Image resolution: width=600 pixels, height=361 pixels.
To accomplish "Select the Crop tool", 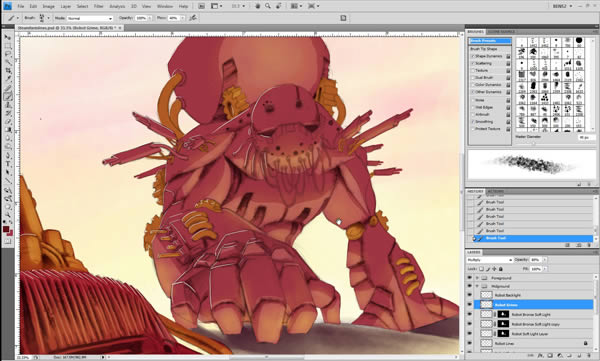I will [x=7, y=71].
